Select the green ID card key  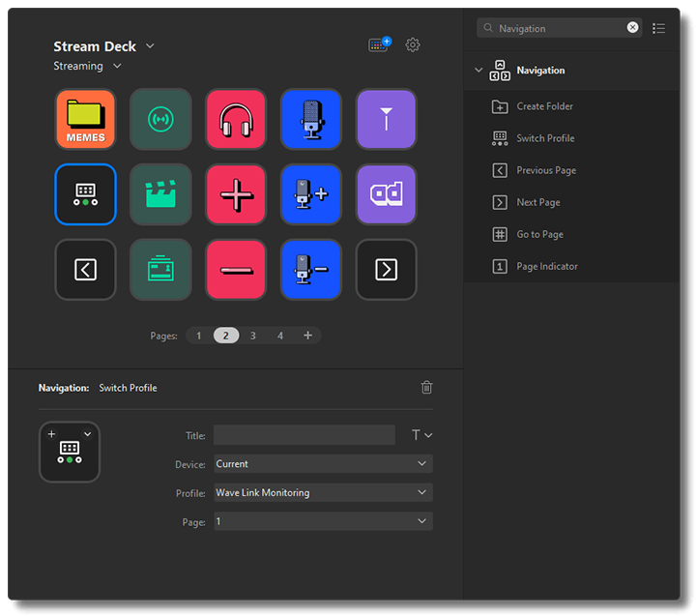pyautogui.click(x=160, y=270)
